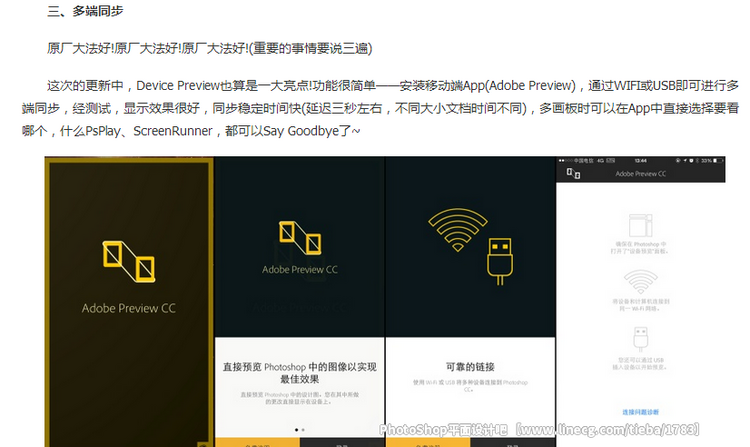Click the text 使用 Wi-Fi 或 USB 将多种设备连接到 Photoshop CC

(x=470, y=386)
